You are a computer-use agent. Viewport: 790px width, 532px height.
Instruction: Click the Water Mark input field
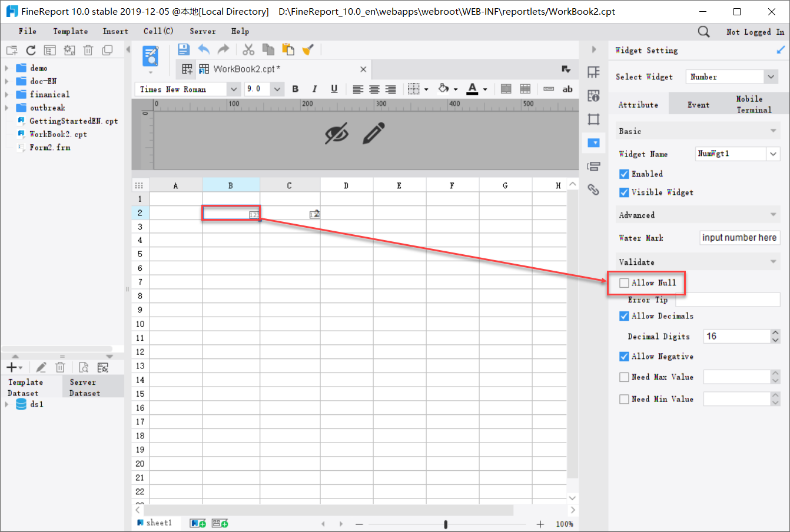[x=740, y=238]
